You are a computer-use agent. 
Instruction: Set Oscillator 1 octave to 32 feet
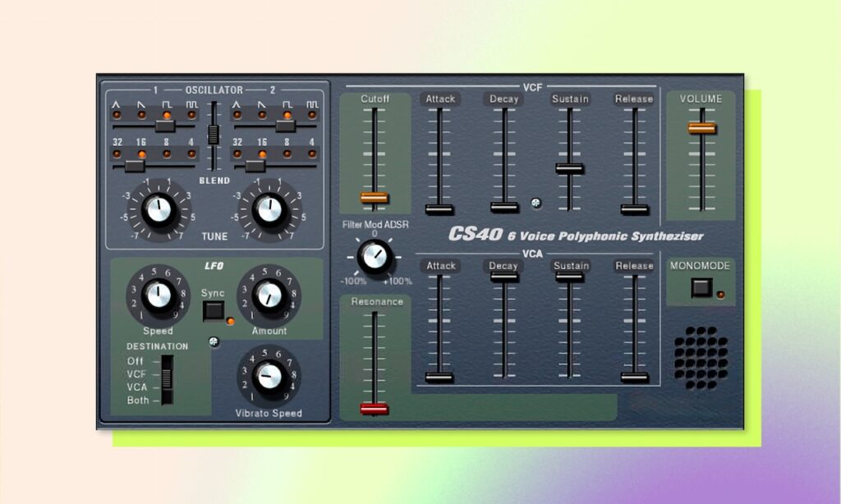[x=117, y=153]
